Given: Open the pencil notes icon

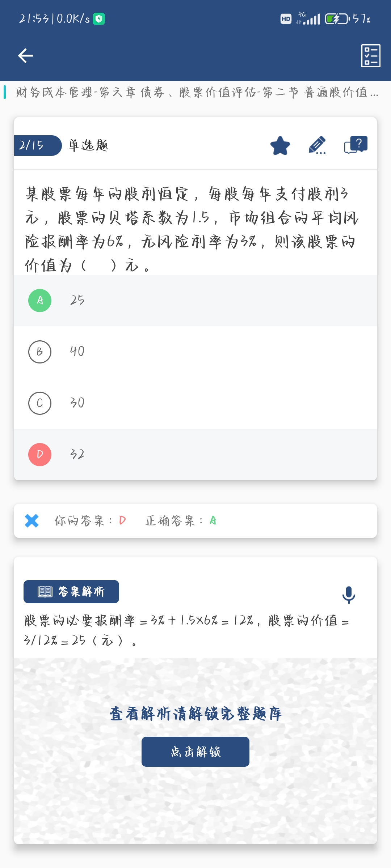Looking at the screenshot, I should click(317, 145).
